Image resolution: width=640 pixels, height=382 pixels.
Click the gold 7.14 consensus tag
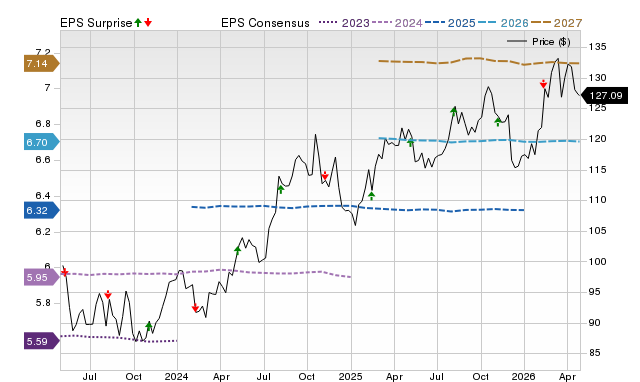[x=42, y=64]
